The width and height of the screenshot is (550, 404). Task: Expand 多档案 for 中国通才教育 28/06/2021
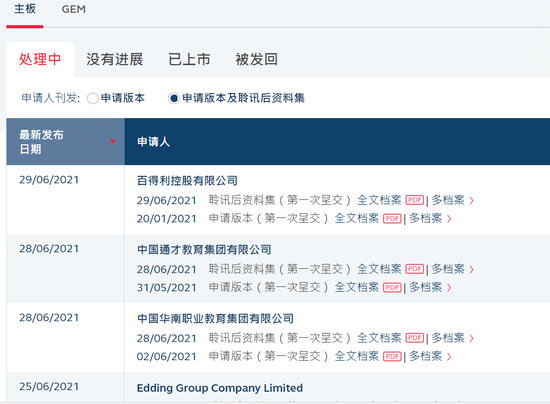452,269
